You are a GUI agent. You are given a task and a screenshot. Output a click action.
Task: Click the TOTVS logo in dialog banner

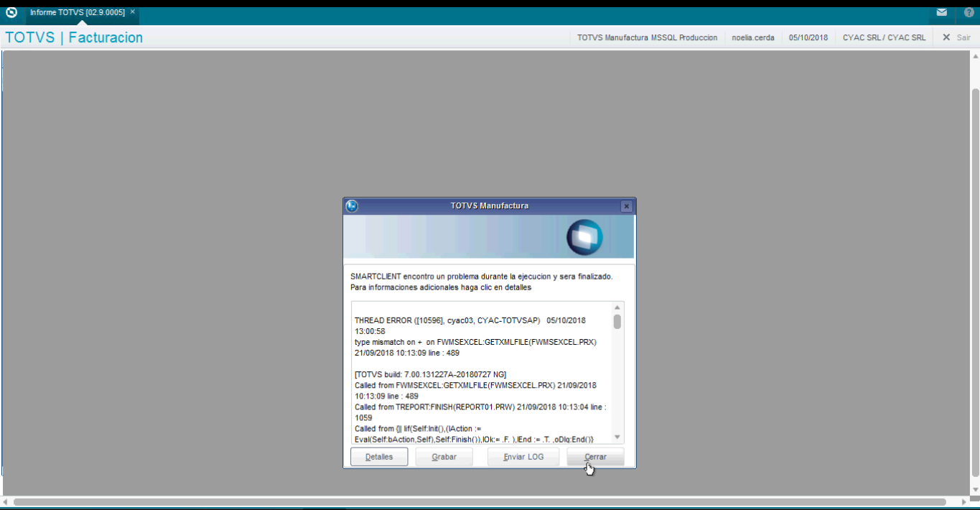pos(584,237)
